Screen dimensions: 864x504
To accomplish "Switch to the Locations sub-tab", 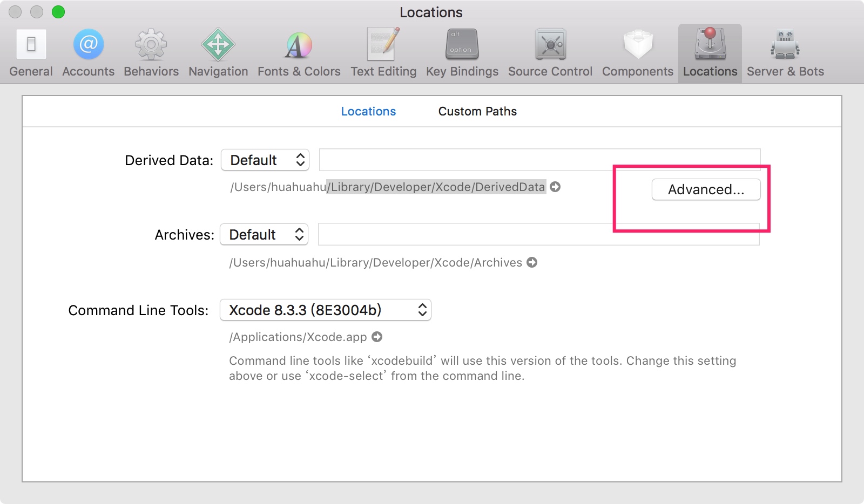I will [368, 111].
